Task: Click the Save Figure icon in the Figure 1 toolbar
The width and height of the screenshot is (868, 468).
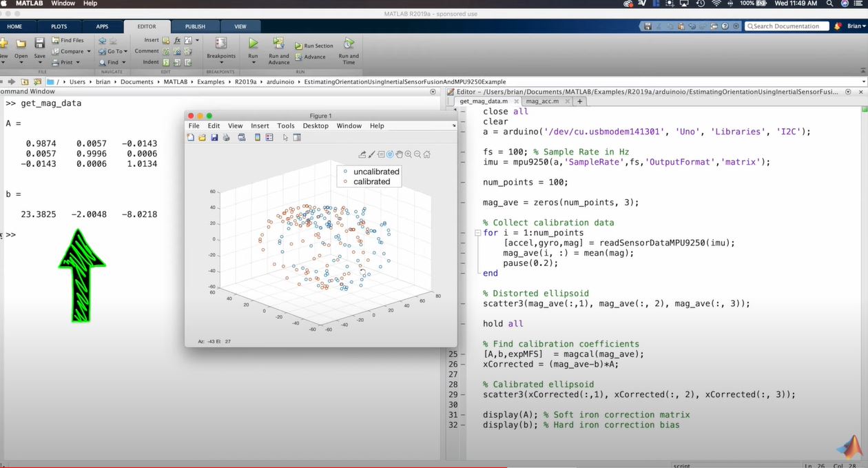Action: [x=214, y=138]
